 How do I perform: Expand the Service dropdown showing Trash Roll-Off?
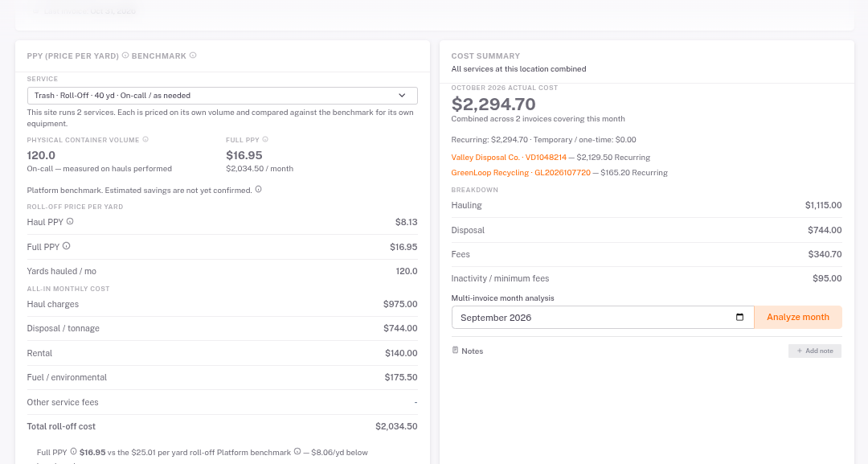pyautogui.click(x=222, y=95)
